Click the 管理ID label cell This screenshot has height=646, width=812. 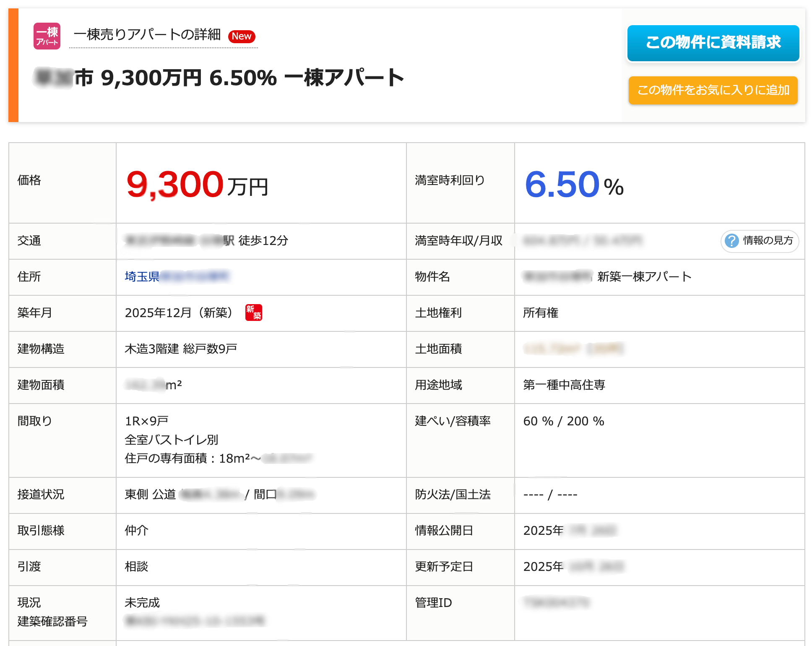[461, 613]
